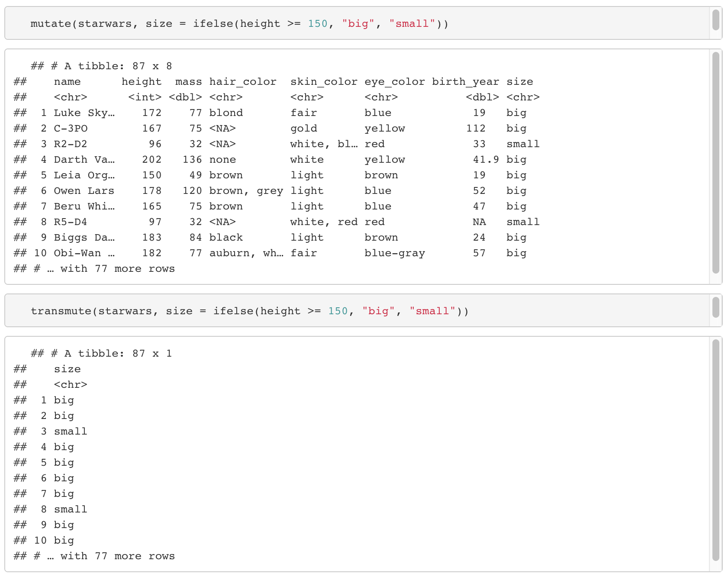The height and width of the screenshot is (580, 728).
Task: Click the Luke Sky… name cell
Action: pos(84,113)
